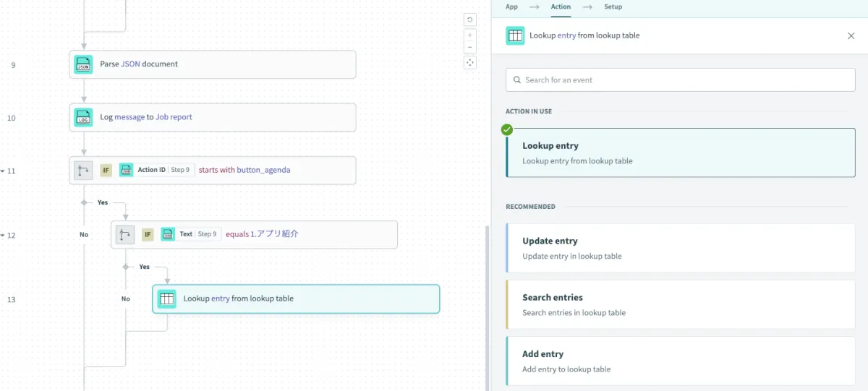
Task: Switch to the App tab
Action: (511, 7)
